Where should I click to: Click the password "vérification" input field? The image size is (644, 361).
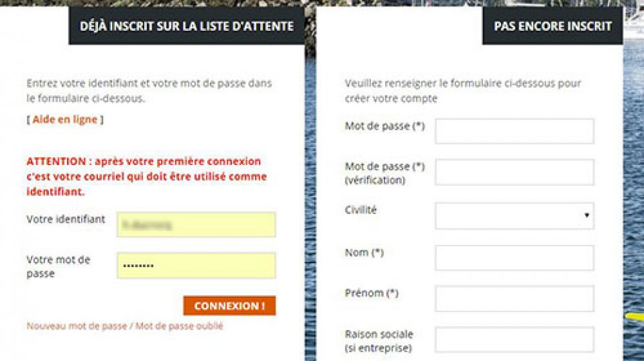[x=514, y=172]
